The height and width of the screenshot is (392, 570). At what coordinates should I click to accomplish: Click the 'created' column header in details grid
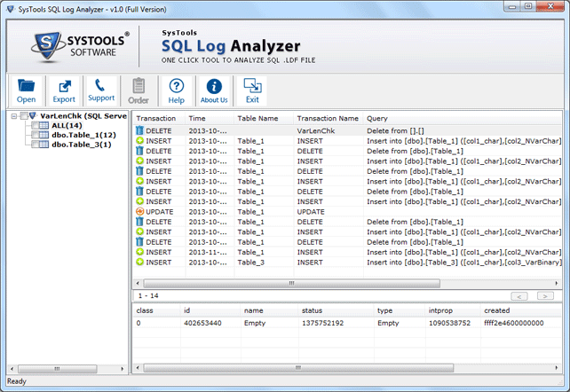(521, 310)
